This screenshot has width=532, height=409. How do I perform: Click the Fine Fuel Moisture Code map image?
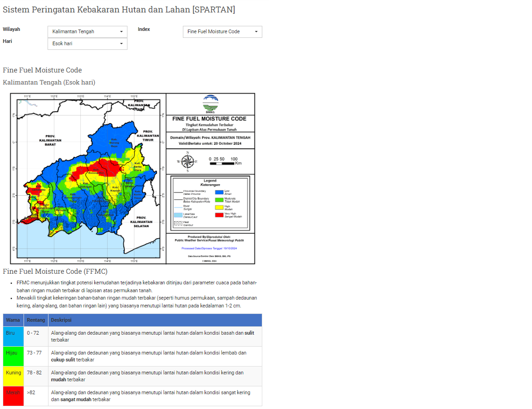point(133,179)
